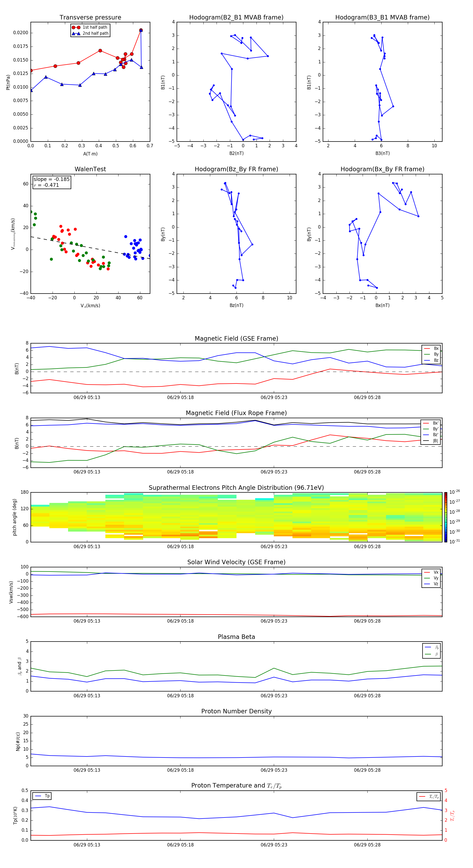
Task: Click the 'Hodogram(B2_B1 MVAB frame)' title
Action: 236,18
